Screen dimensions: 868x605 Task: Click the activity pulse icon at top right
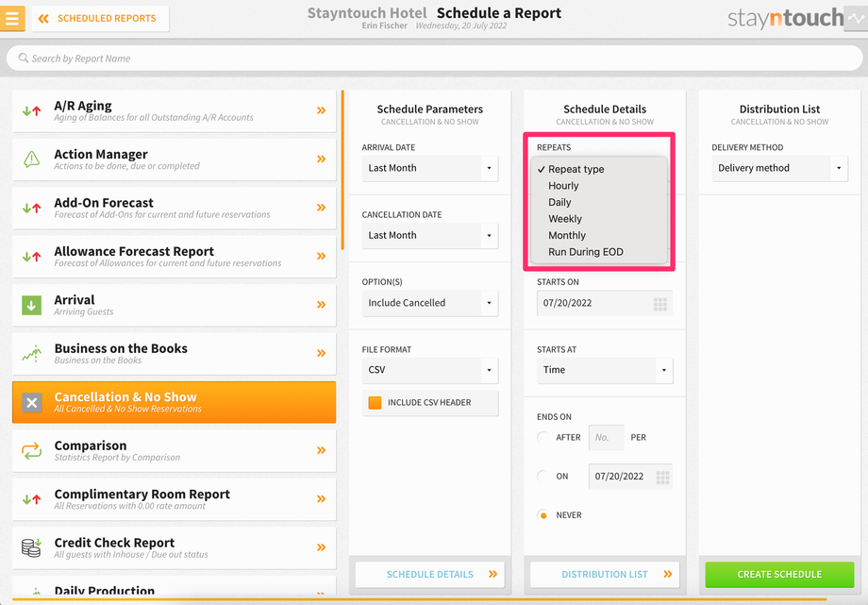[x=856, y=18]
